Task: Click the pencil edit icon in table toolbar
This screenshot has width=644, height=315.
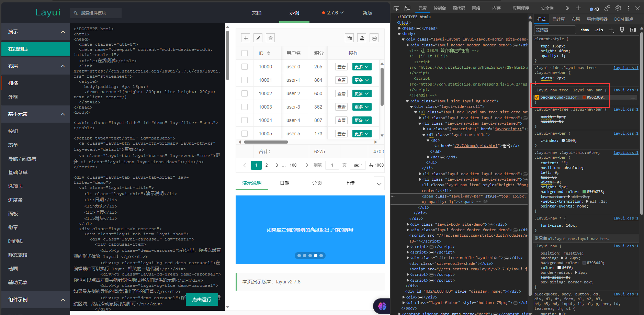Action: point(258,38)
